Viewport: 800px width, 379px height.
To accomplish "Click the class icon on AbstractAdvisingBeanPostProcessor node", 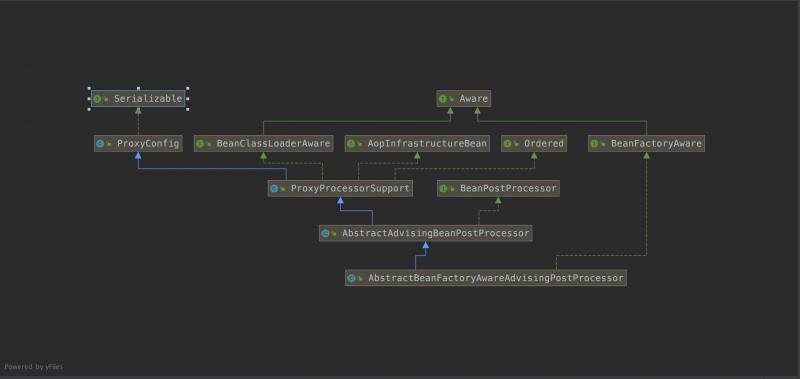I will coord(326,234).
